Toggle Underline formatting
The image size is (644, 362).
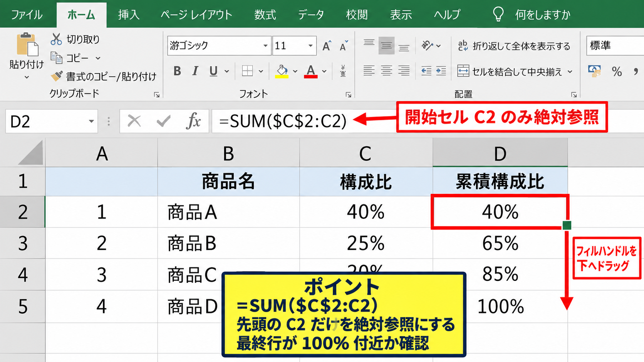tap(213, 71)
